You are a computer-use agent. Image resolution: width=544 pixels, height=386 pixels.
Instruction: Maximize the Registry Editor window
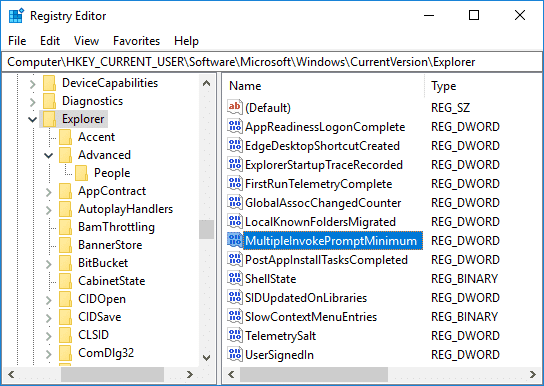click(x=474, y=16)
